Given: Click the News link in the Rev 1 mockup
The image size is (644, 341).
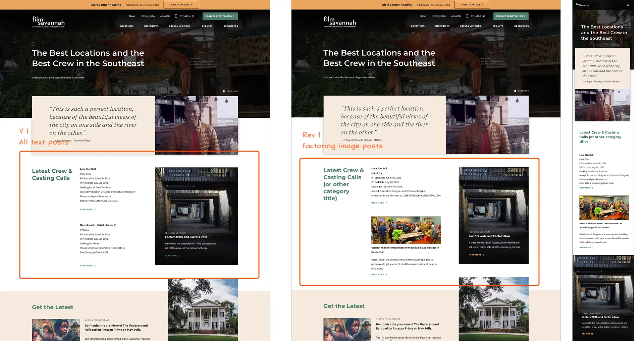Looking at the screenshot, I should [423, 16].
